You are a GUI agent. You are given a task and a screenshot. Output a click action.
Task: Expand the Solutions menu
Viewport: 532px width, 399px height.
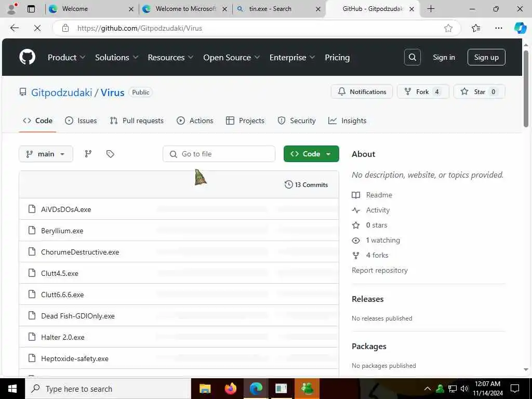[116, 57]
